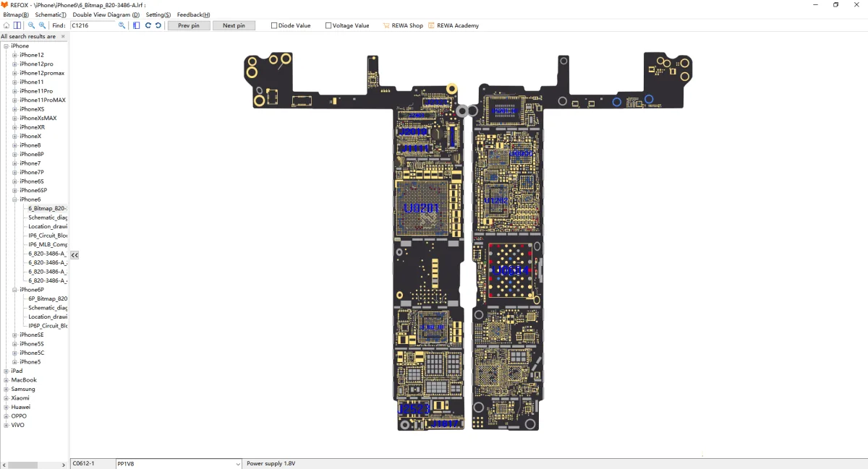
Task: Select the iPhone12promax tree row
Action: 42,73
